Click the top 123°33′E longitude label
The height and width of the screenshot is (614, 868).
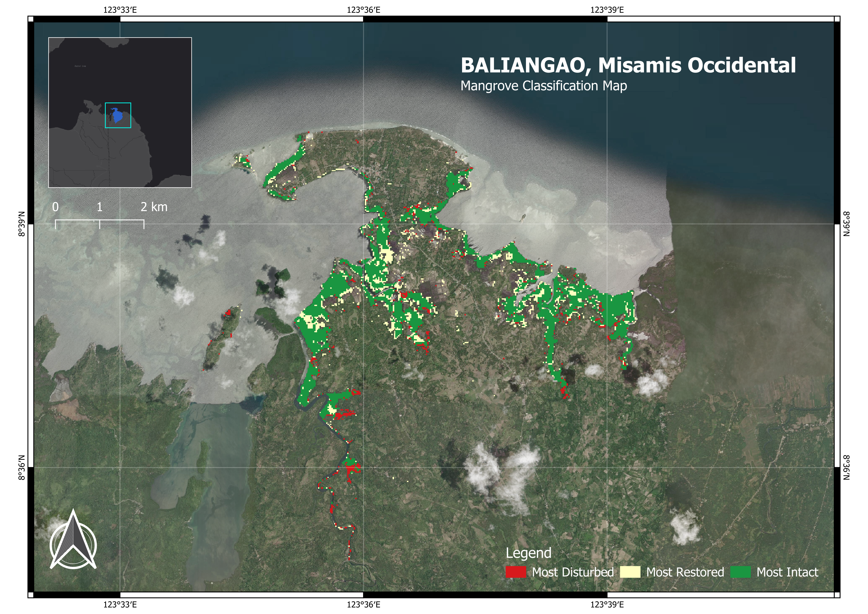120,10
